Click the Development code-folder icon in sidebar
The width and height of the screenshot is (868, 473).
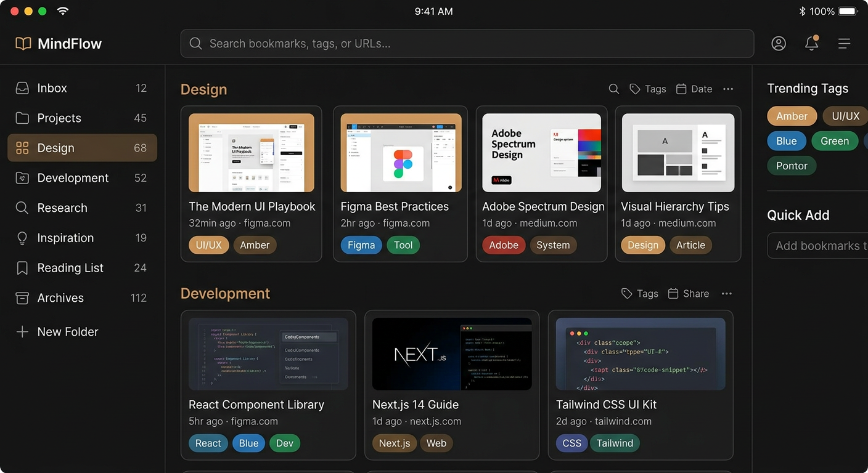(x=22, y=178)
